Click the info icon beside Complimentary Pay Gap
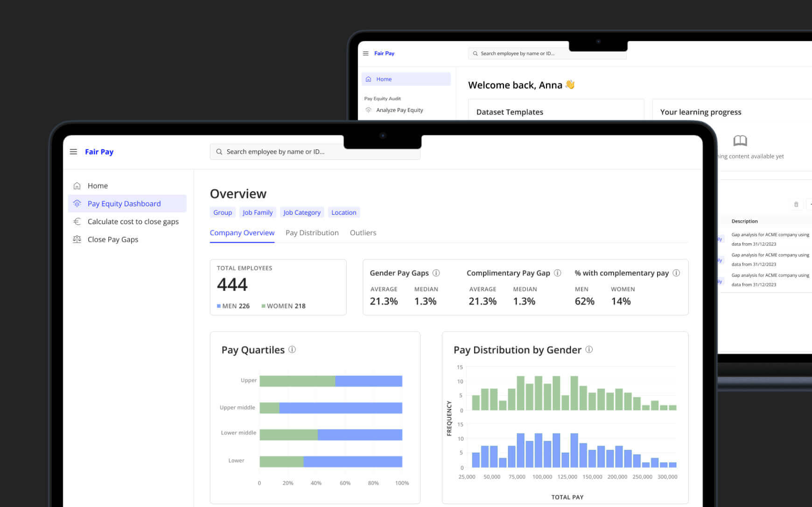Viewport: 812px width, 507px height. coord(557,273)
